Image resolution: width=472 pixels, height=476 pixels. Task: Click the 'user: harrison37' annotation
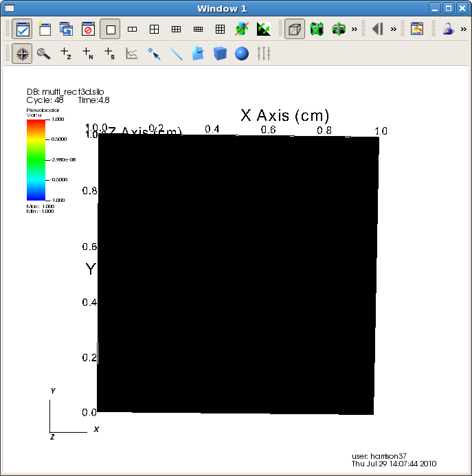pos(379,456)
